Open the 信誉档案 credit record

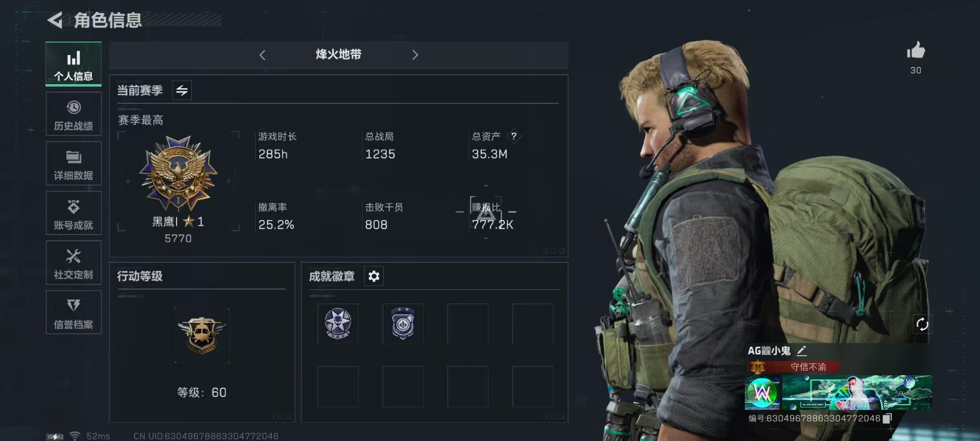pyautogui.click(x=73, y=312)
